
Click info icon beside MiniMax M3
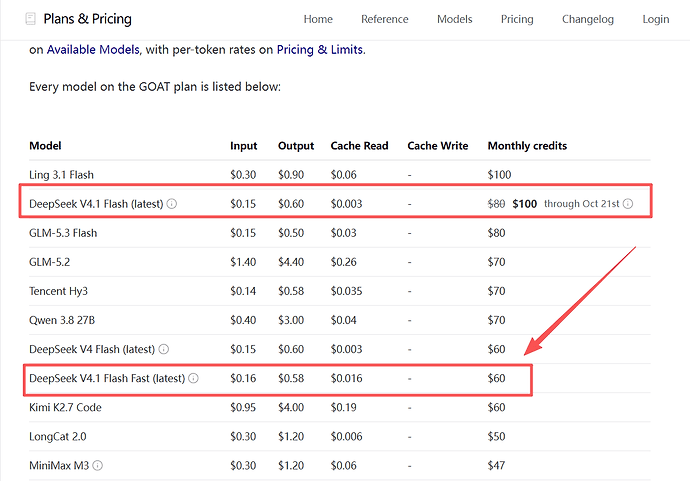(98, 465)
